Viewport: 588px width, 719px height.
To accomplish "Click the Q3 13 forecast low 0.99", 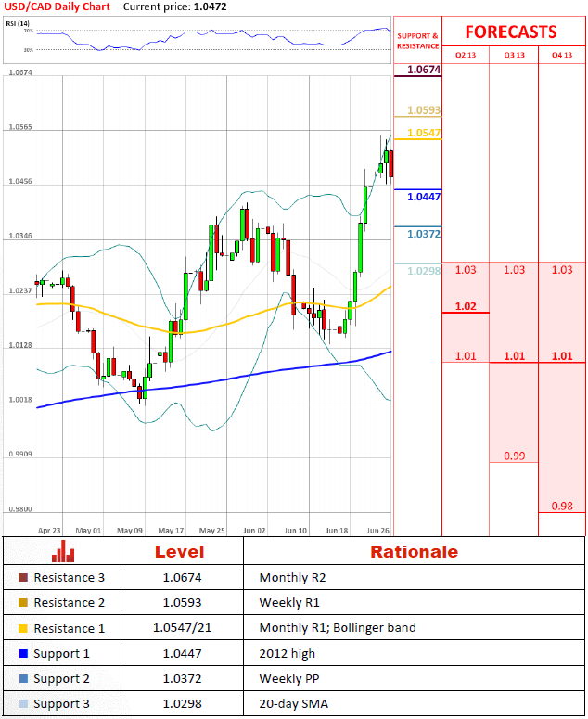I will point(514,456).
